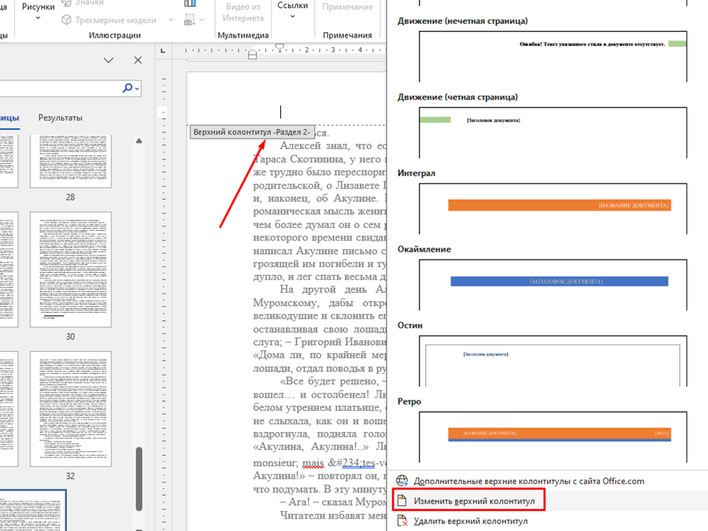Select page 30 thumbnail

point(70,270)
